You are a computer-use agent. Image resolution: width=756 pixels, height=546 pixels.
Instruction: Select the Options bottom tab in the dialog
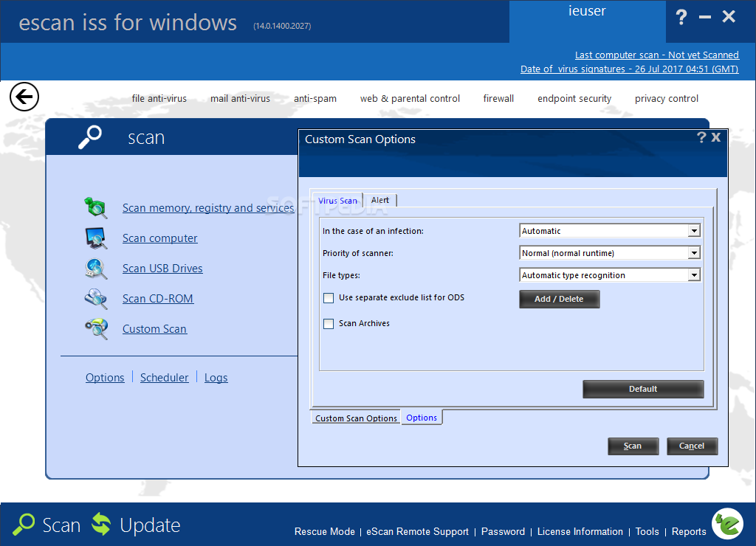[x=422, y=418]
